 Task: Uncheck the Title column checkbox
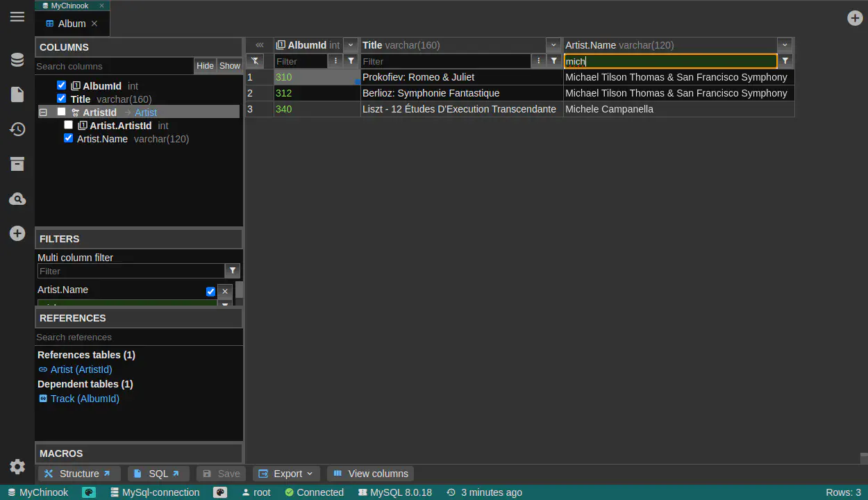(x=62, y=99)
